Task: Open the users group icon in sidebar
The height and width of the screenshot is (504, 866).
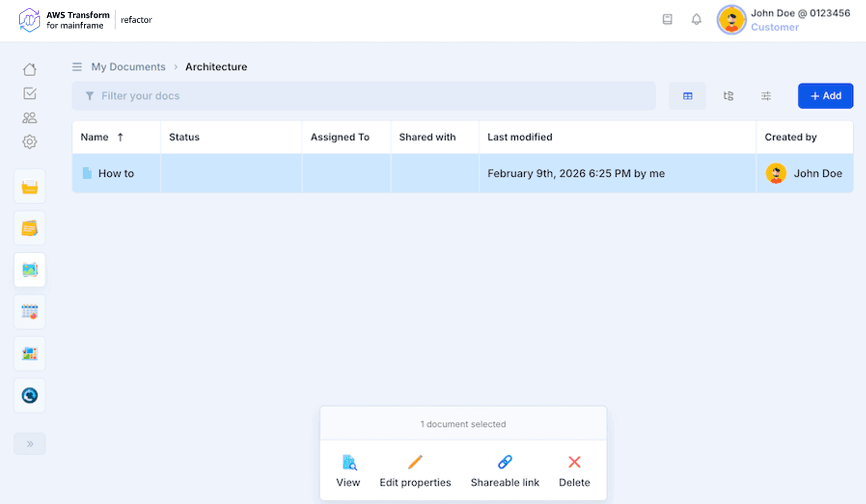Action: 30,118
